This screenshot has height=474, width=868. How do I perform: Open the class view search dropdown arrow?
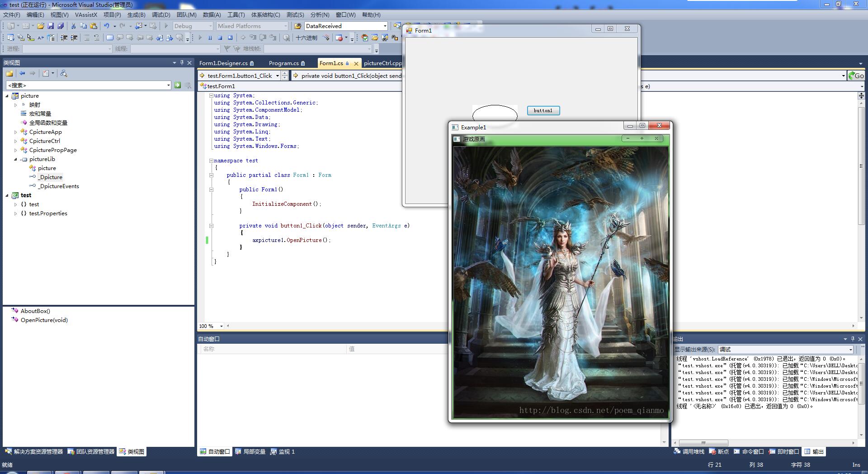pyautogui.click(x=168, y=85)
